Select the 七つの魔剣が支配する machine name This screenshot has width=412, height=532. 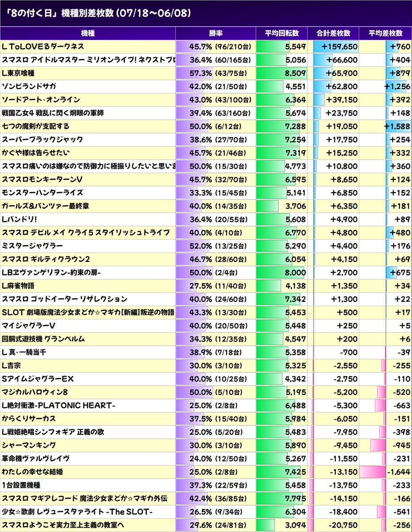point(35,126)
